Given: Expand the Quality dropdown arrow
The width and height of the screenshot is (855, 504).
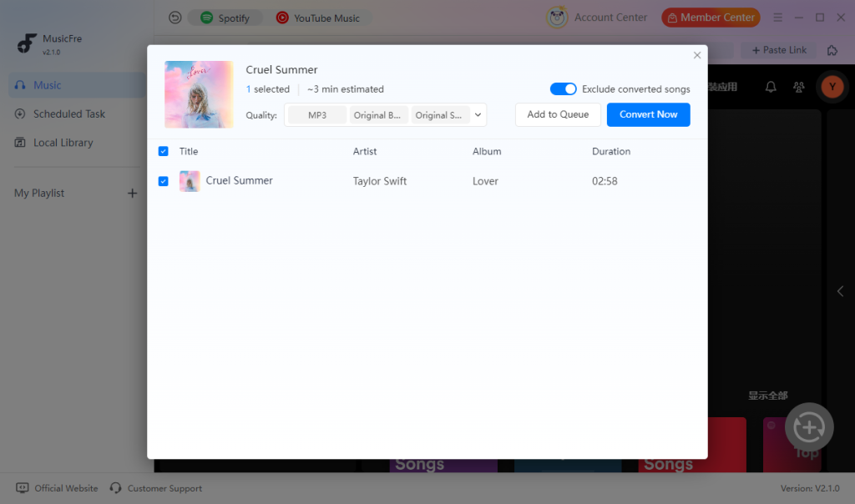Looking at the screenshot, I should tap(478, 115).
